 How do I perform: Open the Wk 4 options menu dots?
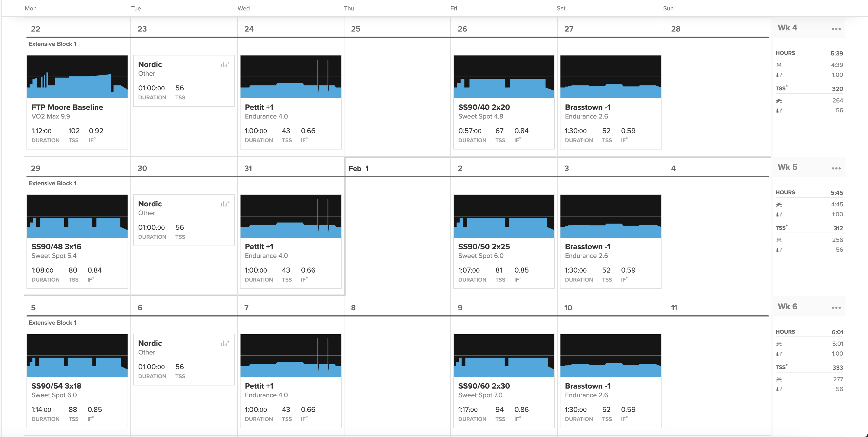point(836,29)
